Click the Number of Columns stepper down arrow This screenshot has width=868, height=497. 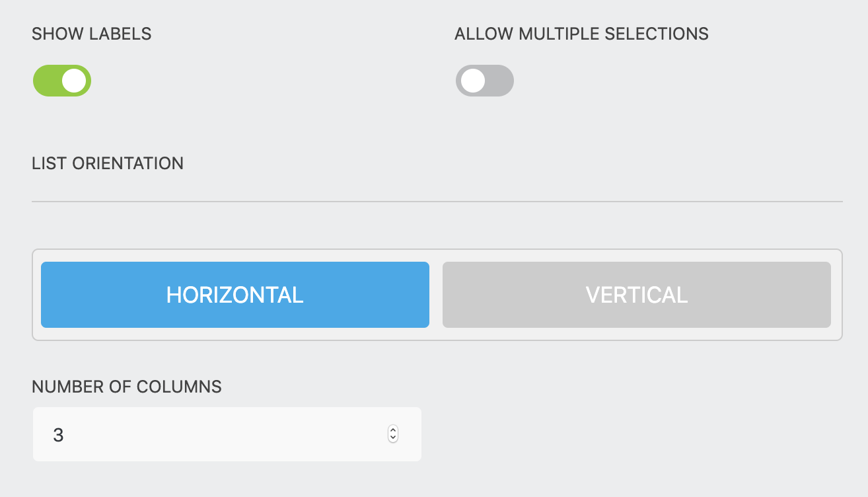coord(392,438)
